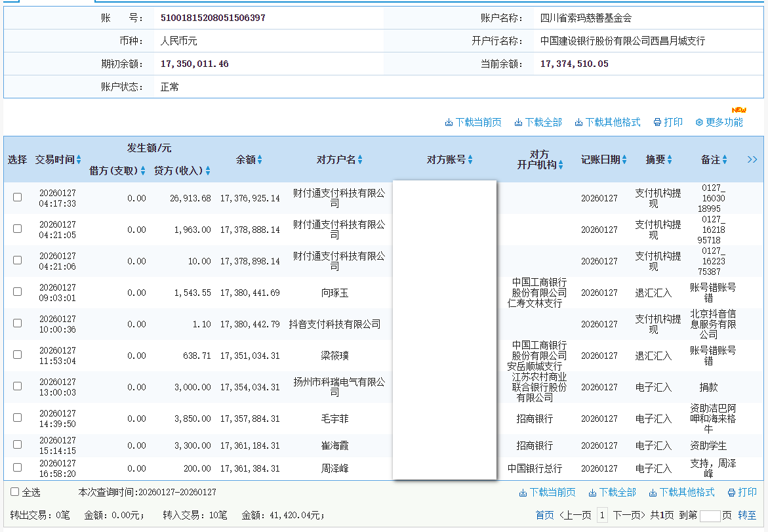Click the printer icon at the bottom toolbar
The height and width of the screenshot is (532, 768).
(x=732, y=491)
